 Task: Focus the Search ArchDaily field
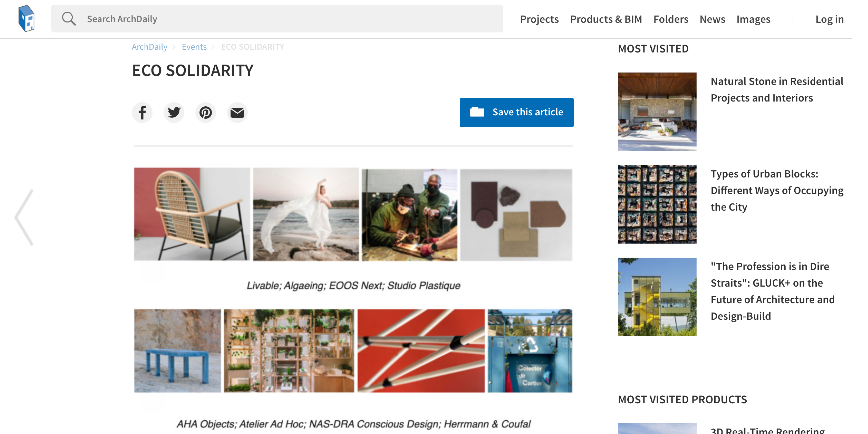coord(277,19)
